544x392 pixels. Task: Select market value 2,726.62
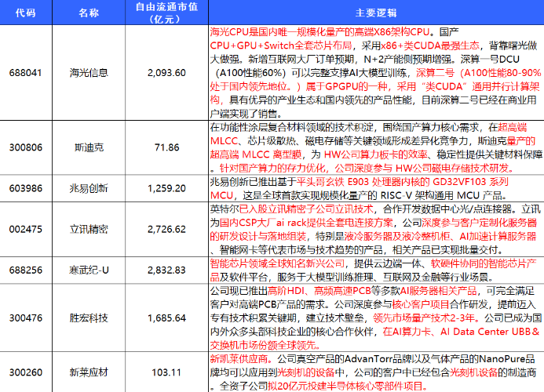coord(167,230)
